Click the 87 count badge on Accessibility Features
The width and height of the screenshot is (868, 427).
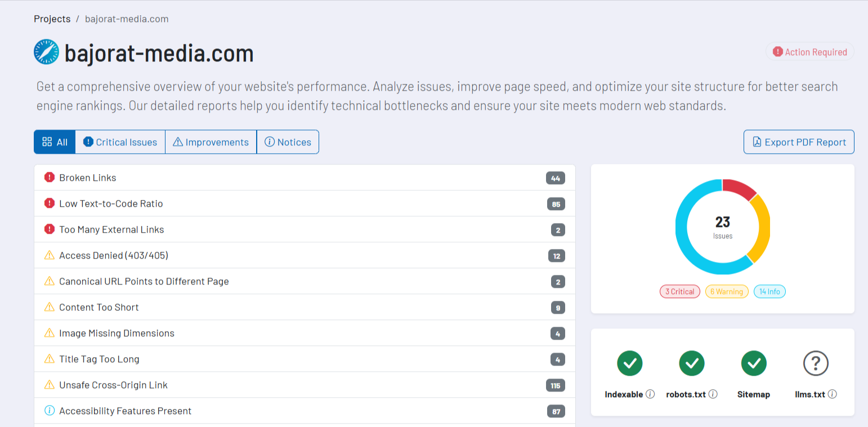pos(556,412)
